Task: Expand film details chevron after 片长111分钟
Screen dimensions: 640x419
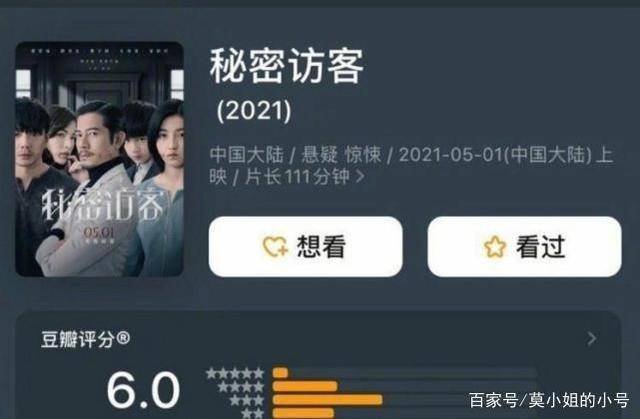Action: 360,177
